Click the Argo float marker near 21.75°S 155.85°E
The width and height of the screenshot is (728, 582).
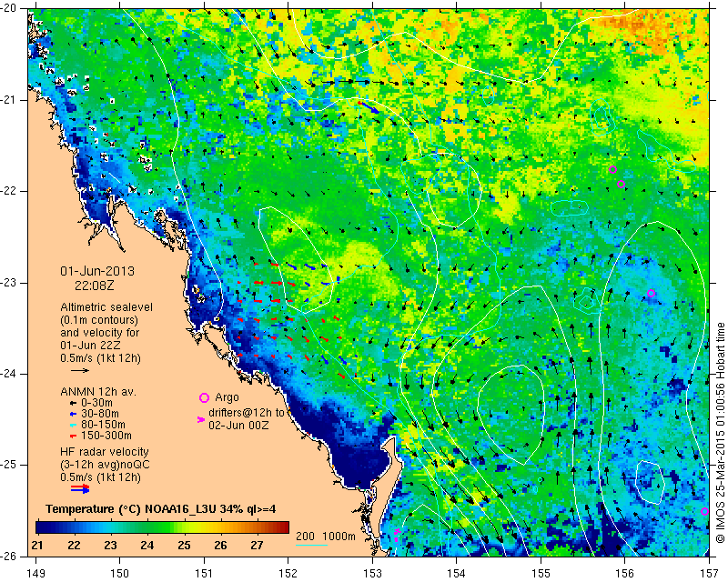pyautogui.click(x=612, y=169)
